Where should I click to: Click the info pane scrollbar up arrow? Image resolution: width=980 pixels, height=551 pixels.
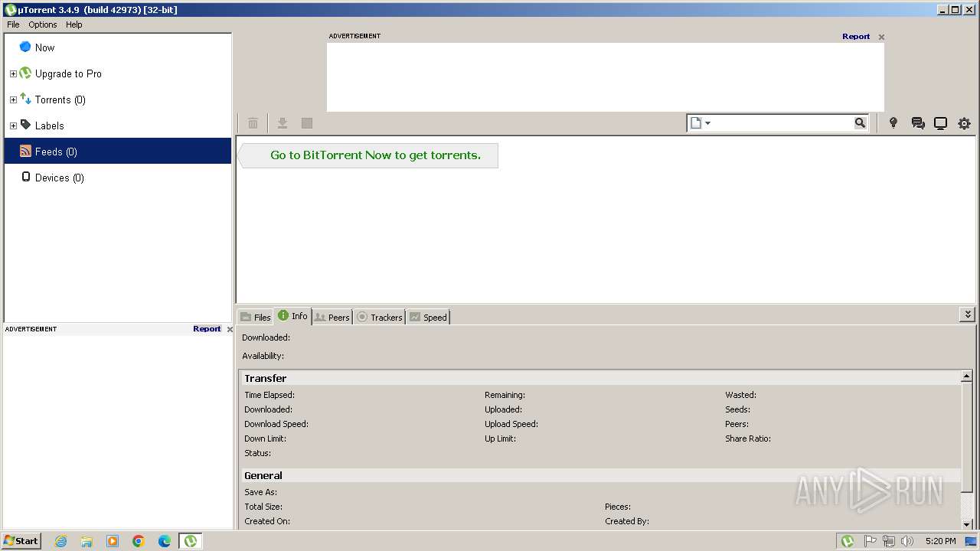tap(967, 377)
